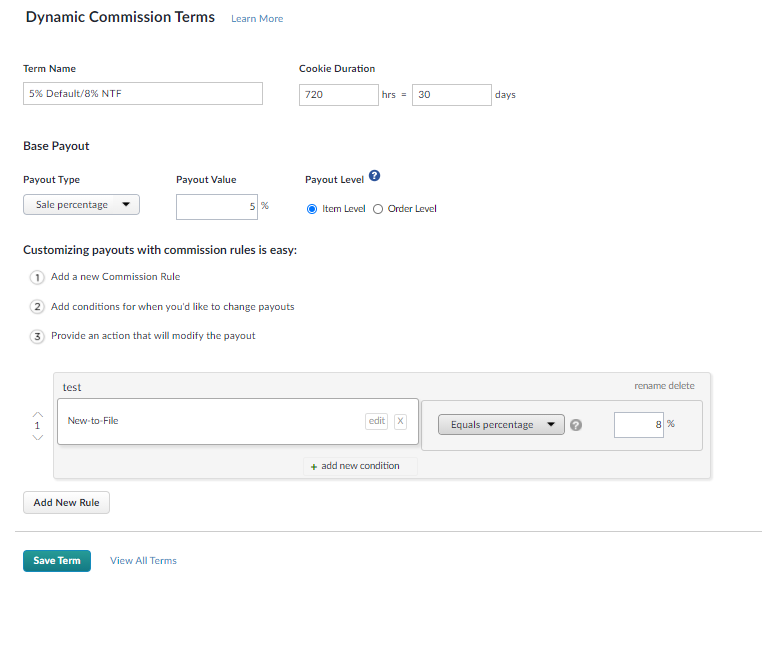Click the help icon beside Equals percentage
The image size is (762, 662).
[576, 425]
